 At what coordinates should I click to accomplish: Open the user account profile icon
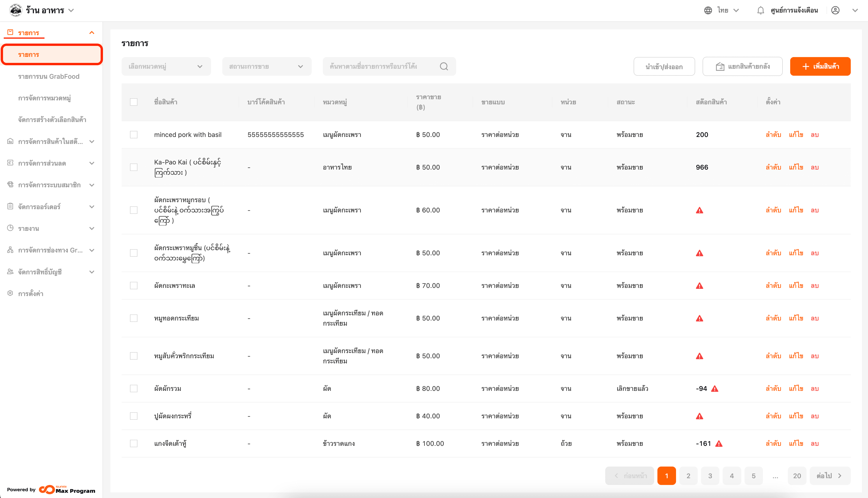pos(835,11)
